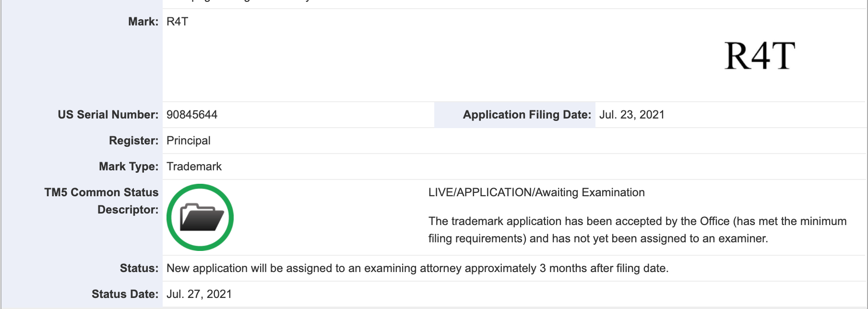Click the R4T mark drawing image
Screen dimensions: 868x309
point(760,56)
